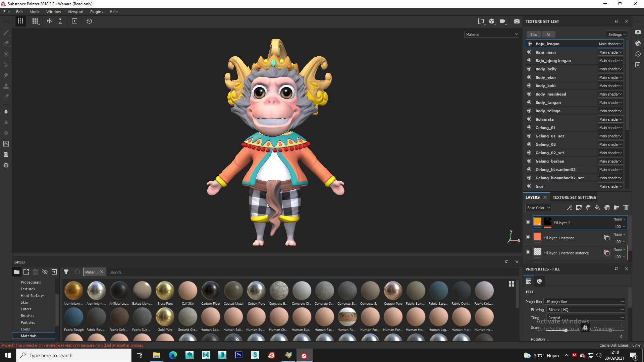Toggle visibility of Body_belly texture set
644x362 pixels.
pos(529,69)
